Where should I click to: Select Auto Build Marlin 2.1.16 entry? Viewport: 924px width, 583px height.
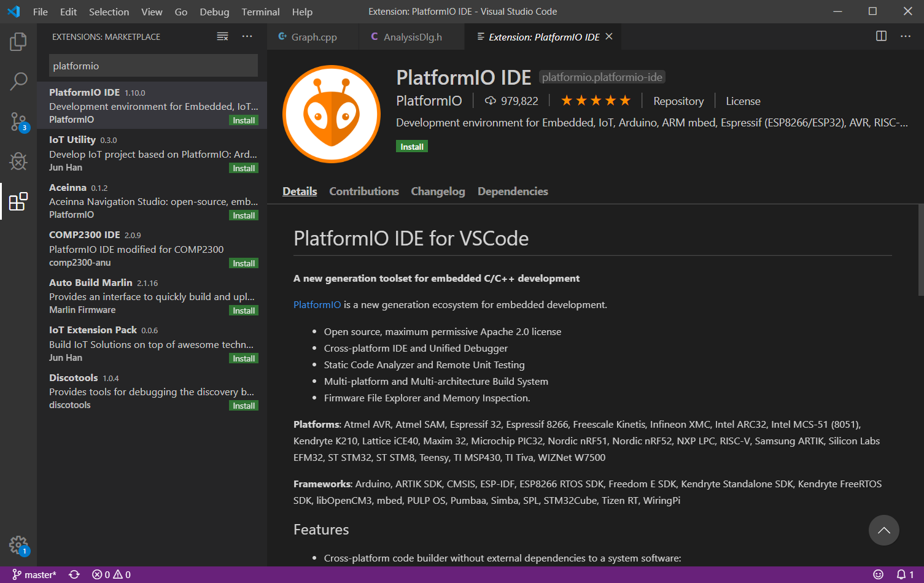pos(152,296)
